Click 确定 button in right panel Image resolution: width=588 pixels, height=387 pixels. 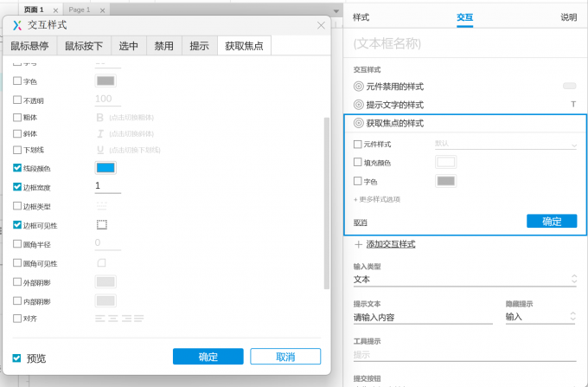tap(552, 221)
